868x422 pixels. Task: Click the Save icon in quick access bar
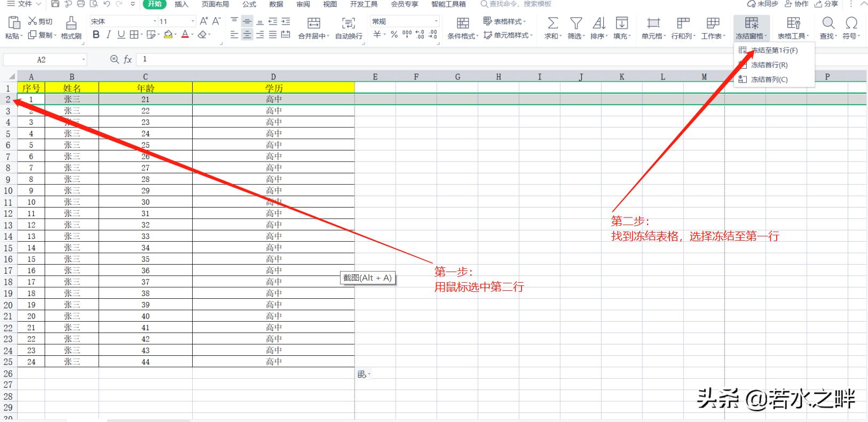pyautogui.click(x=56, y=4)
